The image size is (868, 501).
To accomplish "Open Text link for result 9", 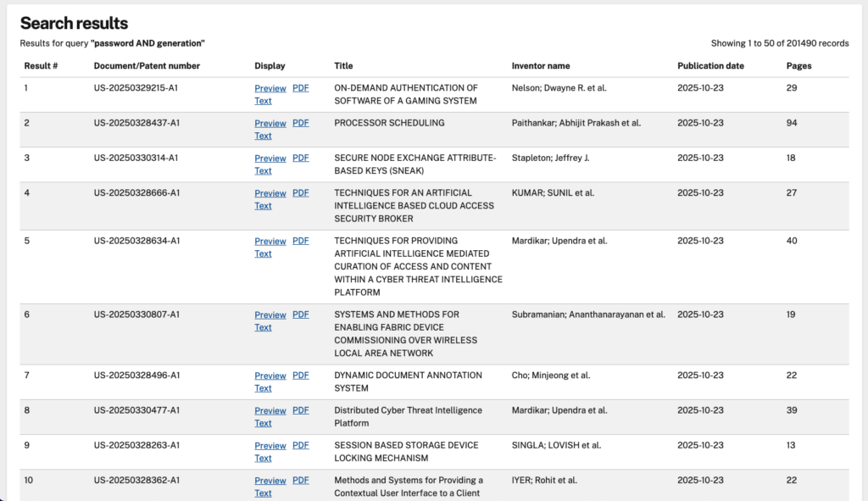I will (263, 459).
